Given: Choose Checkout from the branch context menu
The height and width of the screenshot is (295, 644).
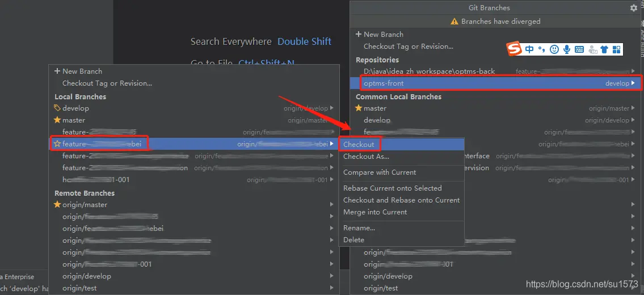Looking at the screenshot, I should point(359,145).
